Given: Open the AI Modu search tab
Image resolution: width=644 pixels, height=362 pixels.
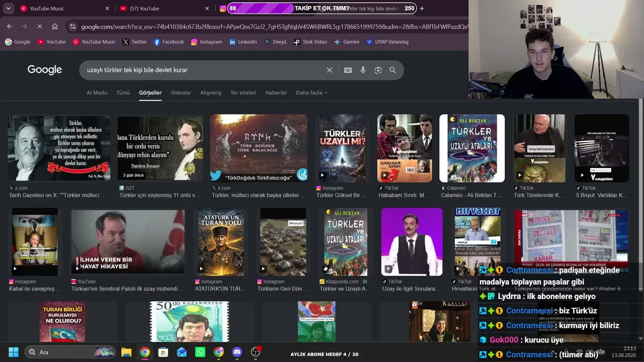Looking at the screenshot, I should click(97, 93).
